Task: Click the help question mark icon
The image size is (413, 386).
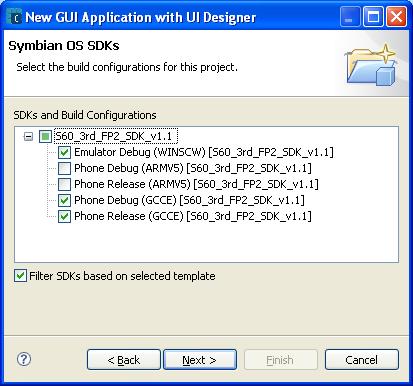Action: (x=24, y=359)
